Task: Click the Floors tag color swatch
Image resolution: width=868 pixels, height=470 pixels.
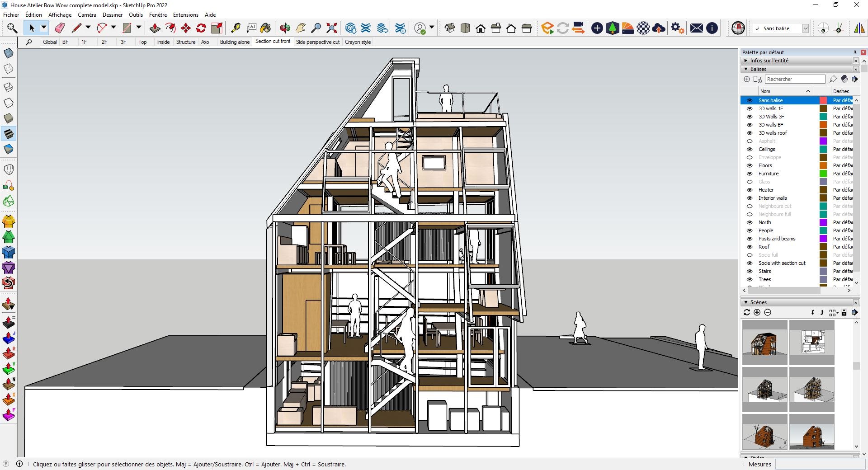Action: (x=823, y=165)
